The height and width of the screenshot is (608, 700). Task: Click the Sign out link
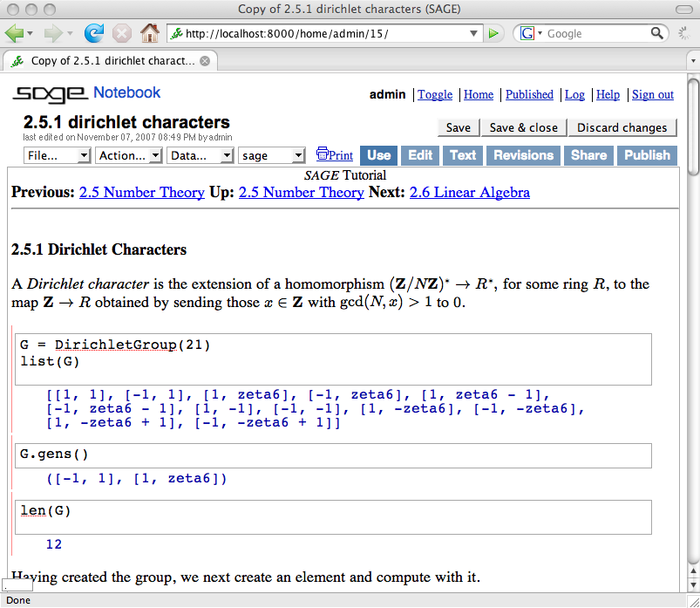(653, 95)
